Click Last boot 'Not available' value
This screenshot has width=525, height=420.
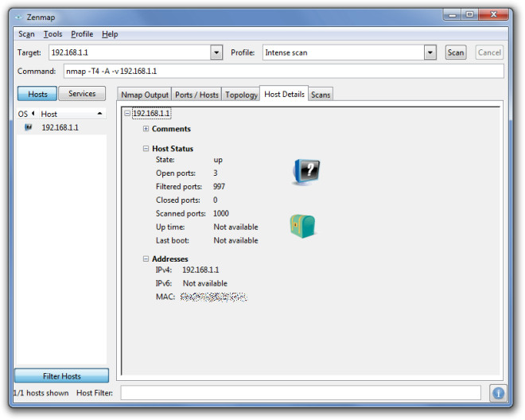[x=235, y=240]
